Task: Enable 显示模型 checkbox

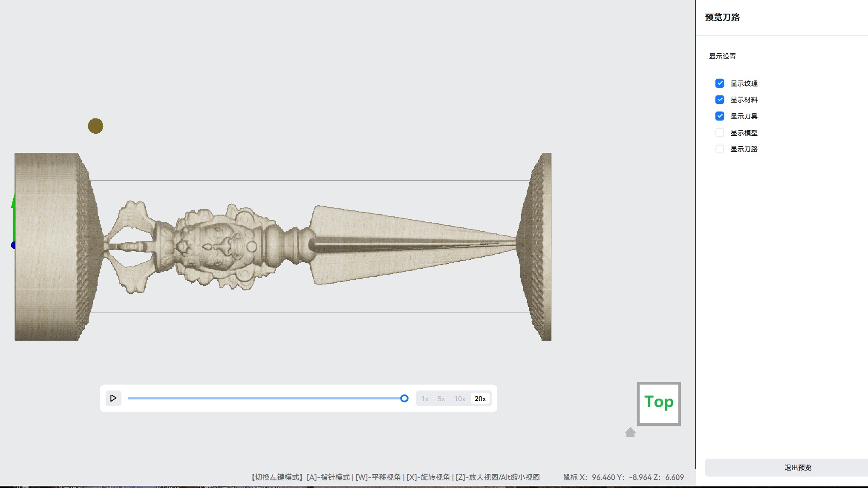Action: (720, 132)
